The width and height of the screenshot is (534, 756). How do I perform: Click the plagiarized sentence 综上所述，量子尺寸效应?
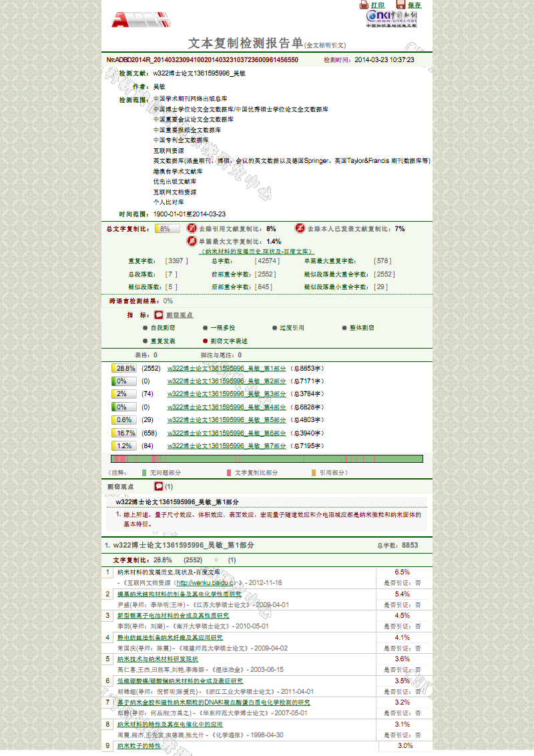click(272, 520)
